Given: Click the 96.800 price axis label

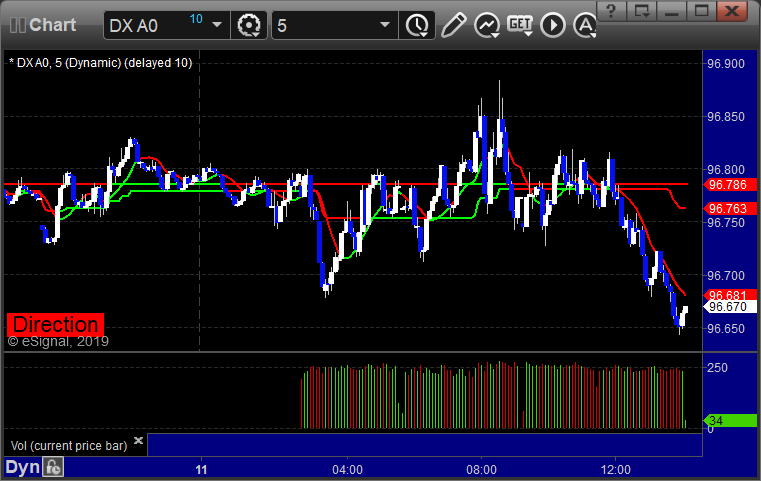Looking at the screenshot, I should point(726,169).
